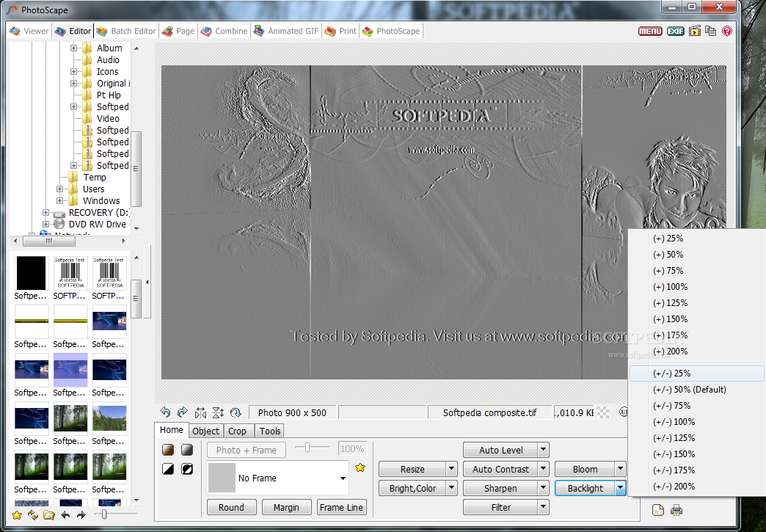766x532 pixels.
Task: Start slideshow with the film clapper icon
Action: [695, 31]
